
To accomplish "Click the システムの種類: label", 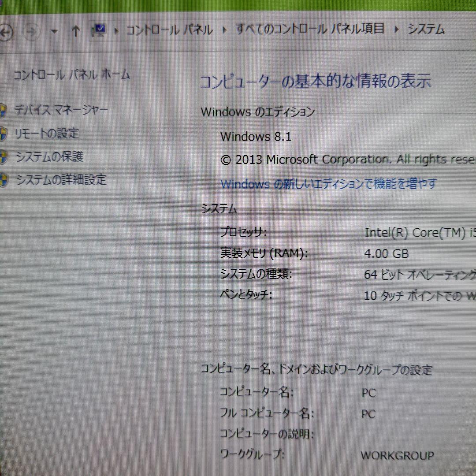I will tap(256, 274).
